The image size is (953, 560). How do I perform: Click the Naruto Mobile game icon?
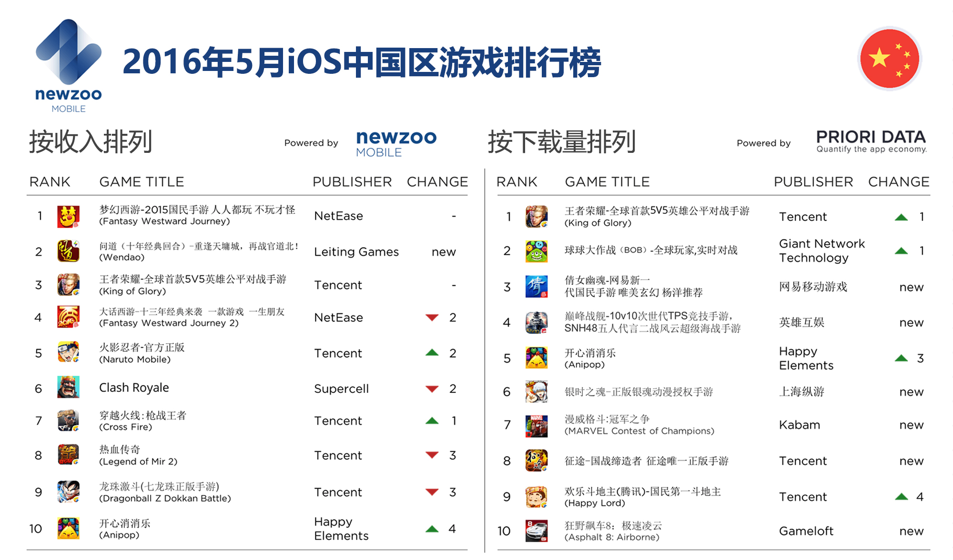(68, 352)
